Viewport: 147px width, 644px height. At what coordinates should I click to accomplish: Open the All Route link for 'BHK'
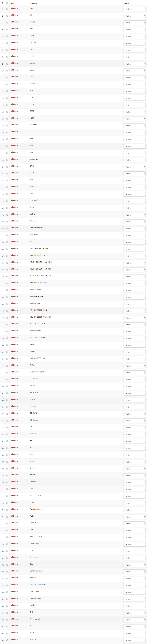point(14,612)
